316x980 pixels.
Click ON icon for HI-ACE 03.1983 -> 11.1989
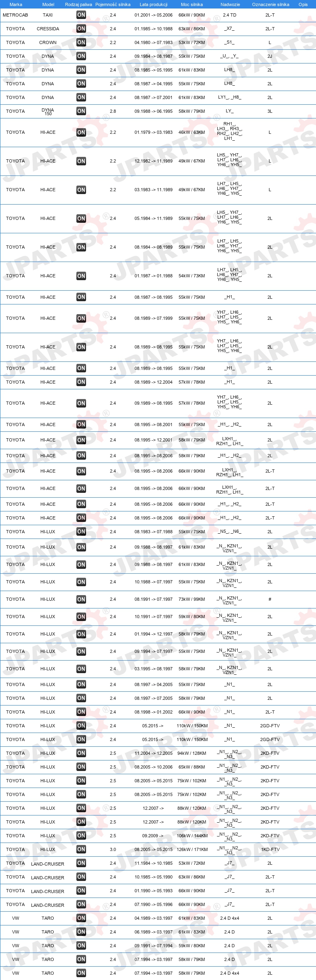(81, 190)
